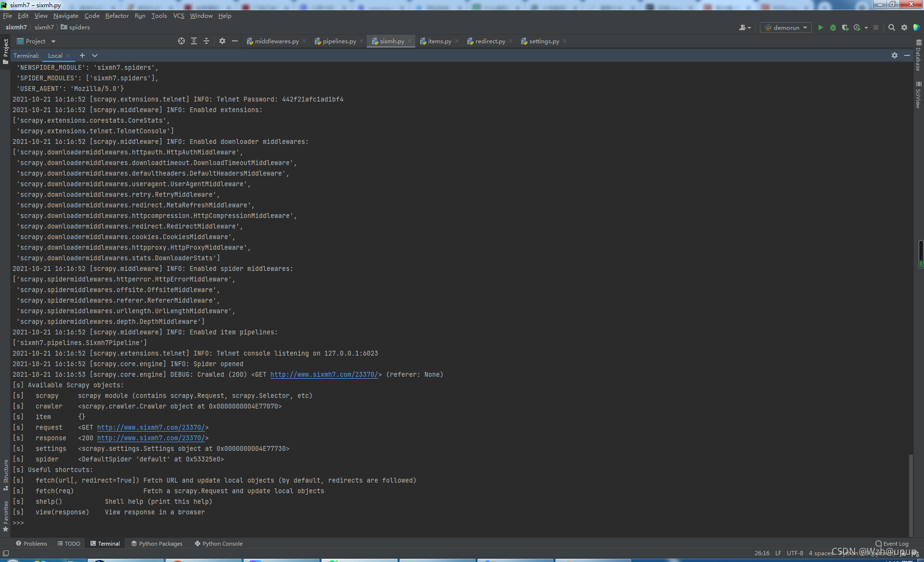The height and width of the screenshot is (562, 924).
Task: Expand terminal session options chevron
Action: [95, 55]
